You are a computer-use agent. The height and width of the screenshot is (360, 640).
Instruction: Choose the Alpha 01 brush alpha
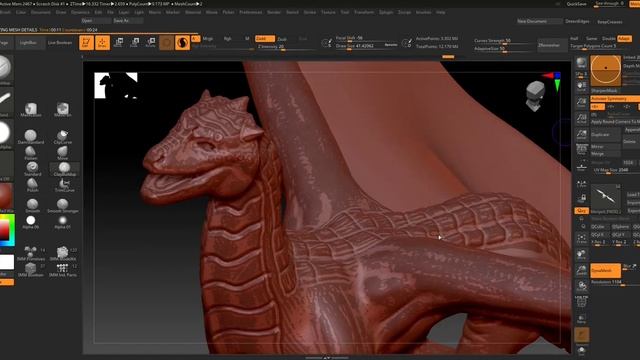62,222
